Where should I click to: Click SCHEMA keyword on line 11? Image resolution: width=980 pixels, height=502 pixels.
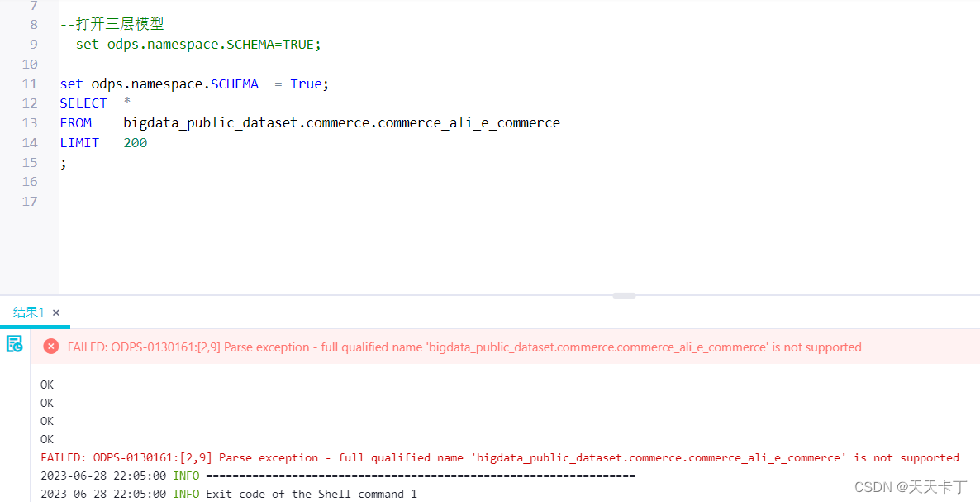(x=235, y=84)
